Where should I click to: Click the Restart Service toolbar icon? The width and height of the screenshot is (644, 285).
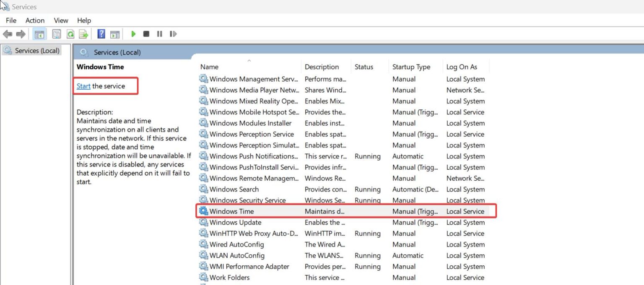pyautogui.click(x=173, y=34)
